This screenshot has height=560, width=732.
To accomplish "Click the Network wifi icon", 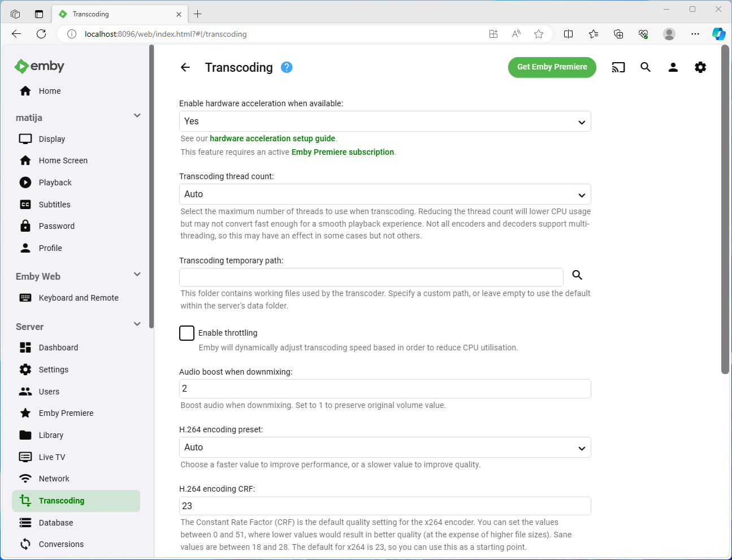I will click(25, 479).
